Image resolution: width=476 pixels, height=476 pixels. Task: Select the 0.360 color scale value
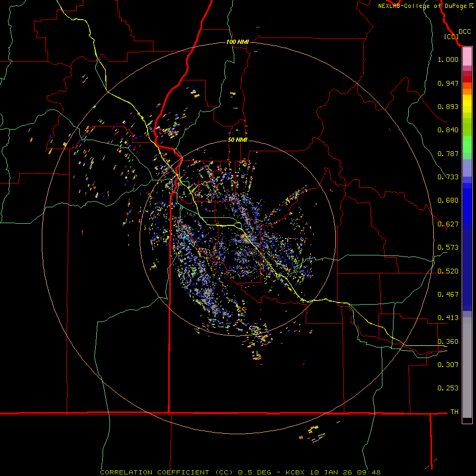(448, 342)
